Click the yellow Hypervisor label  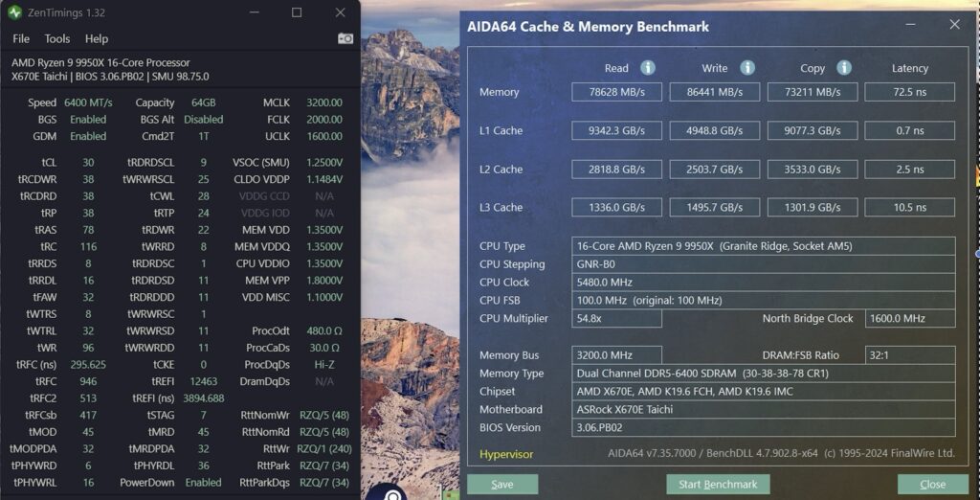pyautogui.click(x=506, y=454)
